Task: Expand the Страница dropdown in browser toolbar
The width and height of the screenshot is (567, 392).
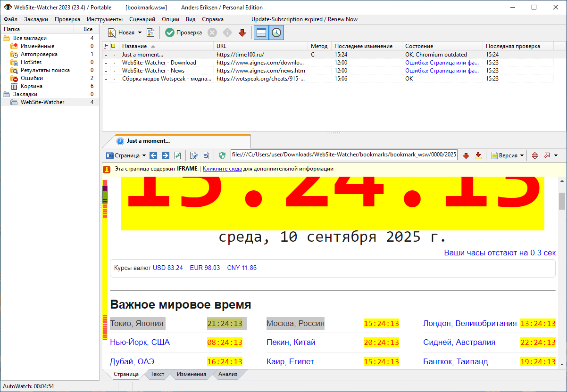Action: 143,155
